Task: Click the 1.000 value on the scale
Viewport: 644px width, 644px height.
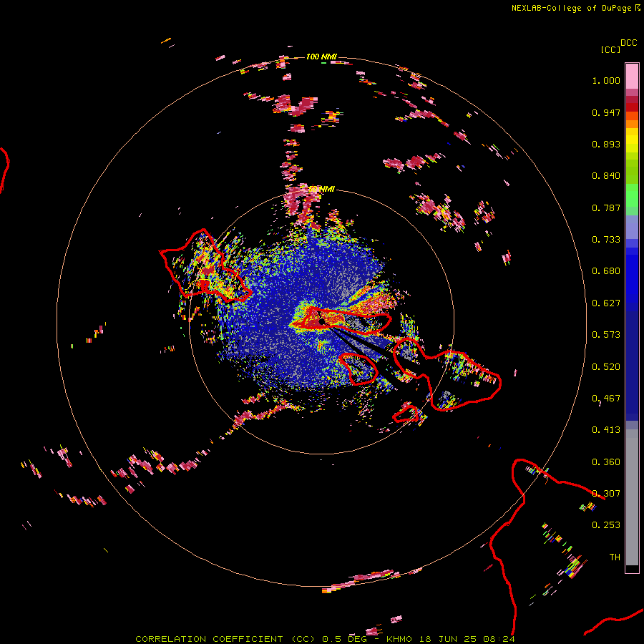Action: 606,80
